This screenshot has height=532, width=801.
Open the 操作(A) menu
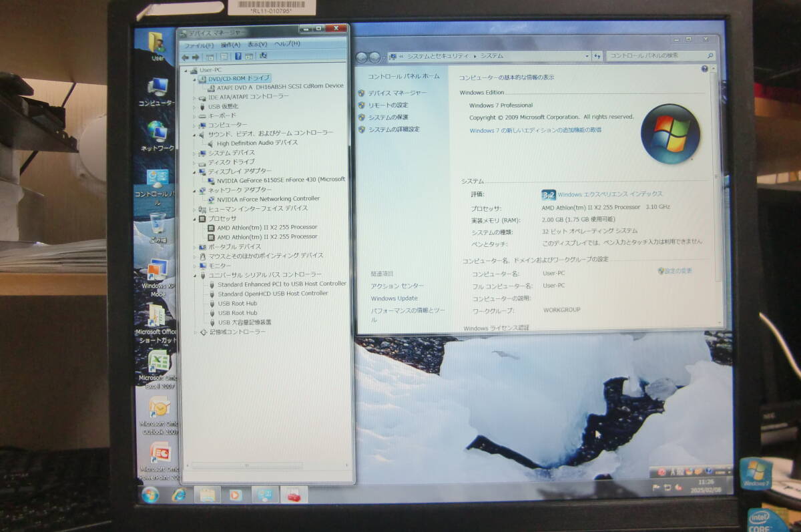click(230, 45)
